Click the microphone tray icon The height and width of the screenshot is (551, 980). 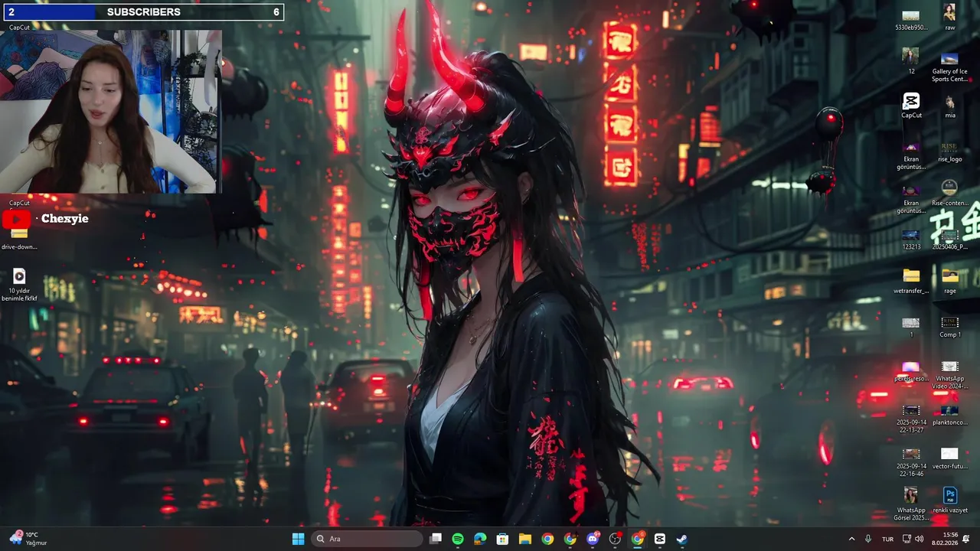868,539
